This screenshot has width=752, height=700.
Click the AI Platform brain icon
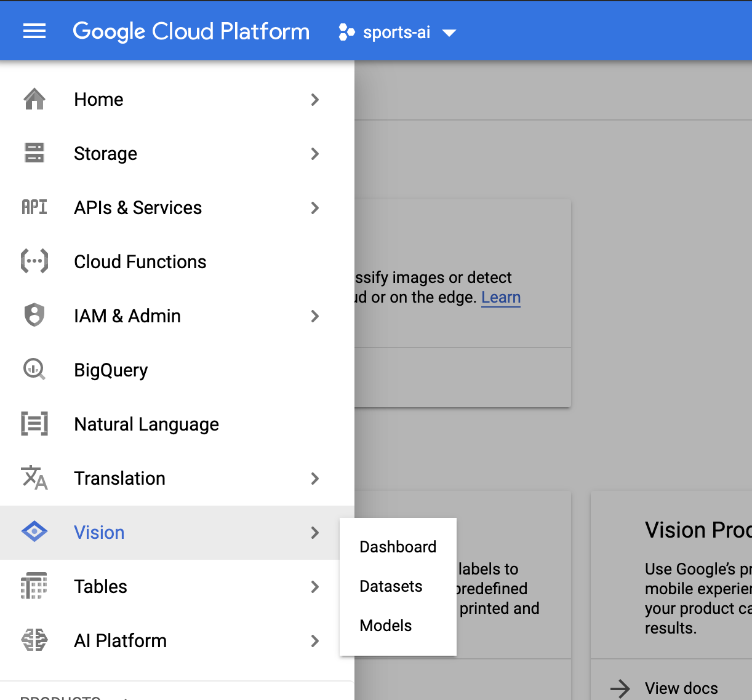point(34,640)
